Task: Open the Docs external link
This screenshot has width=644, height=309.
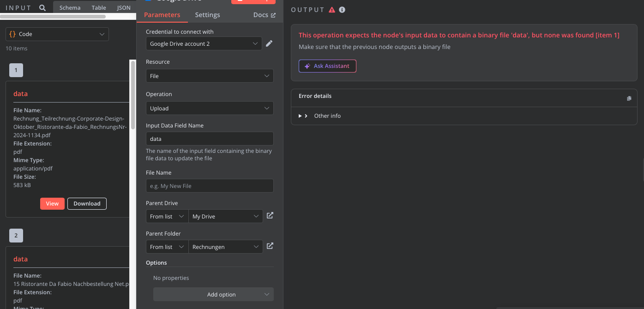Action: pyautogui.click(x=264, y=15)
